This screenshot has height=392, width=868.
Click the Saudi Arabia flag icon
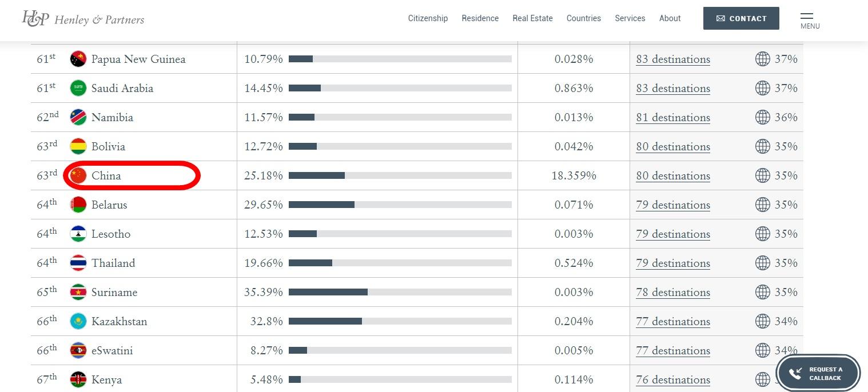coord(78,88)
